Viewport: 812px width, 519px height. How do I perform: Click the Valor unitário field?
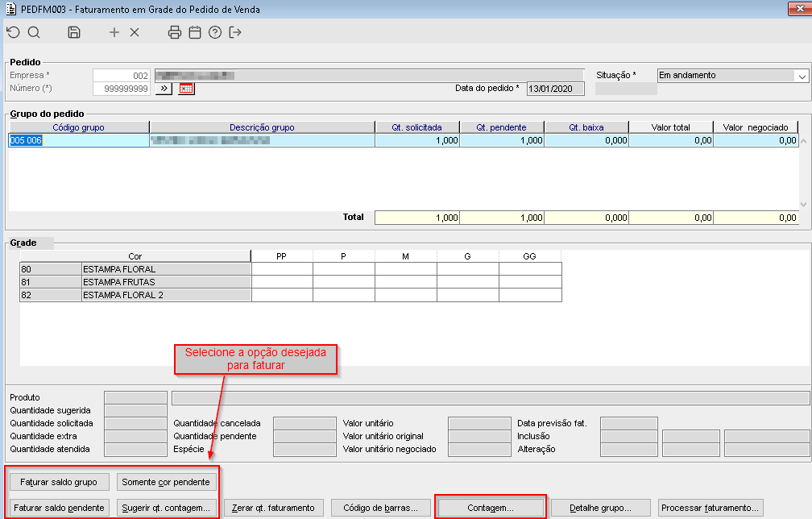tap(479, 424)
